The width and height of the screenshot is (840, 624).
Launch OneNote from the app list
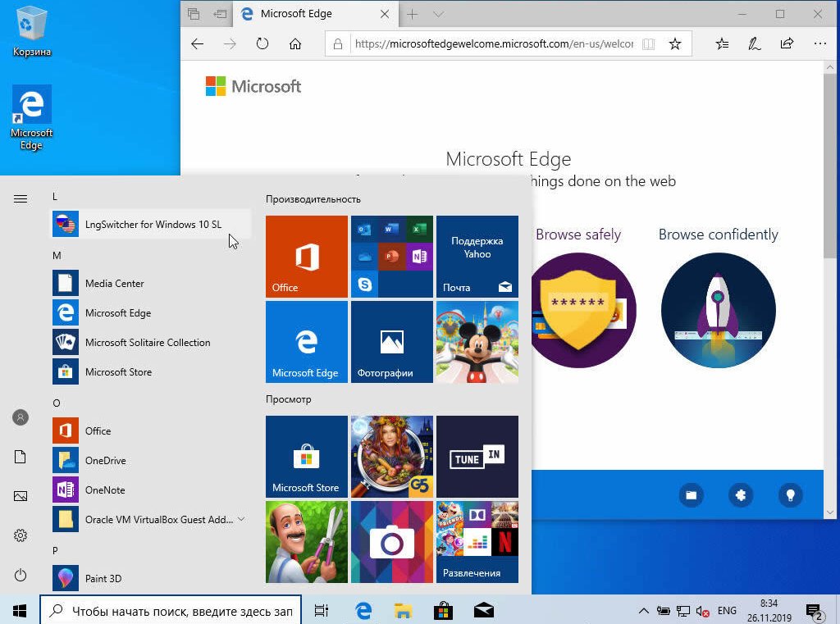[x=152, y=489]
